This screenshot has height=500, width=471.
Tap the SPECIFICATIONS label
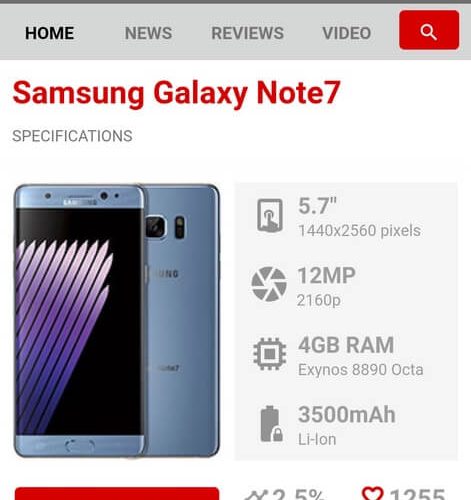(x=72, y=136)
